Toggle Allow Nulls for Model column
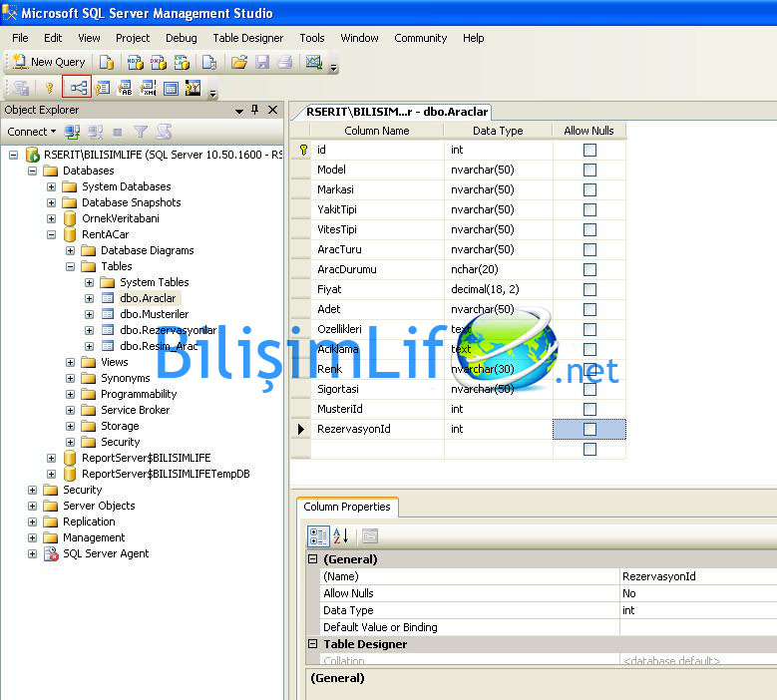 coord(589,170)
